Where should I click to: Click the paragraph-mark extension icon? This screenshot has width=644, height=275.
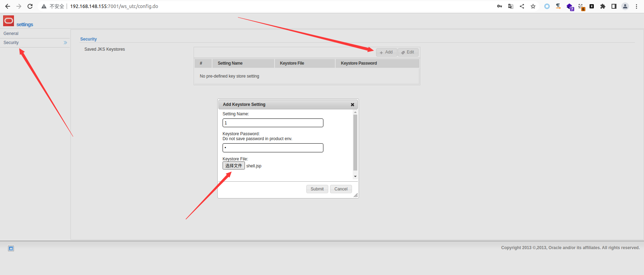pos(558,6)
